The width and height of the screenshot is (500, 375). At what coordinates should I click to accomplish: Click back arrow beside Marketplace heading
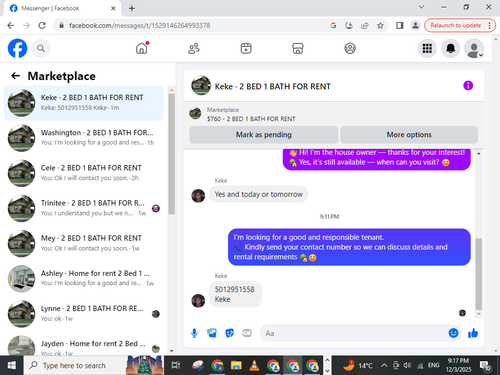click(15, 76)
